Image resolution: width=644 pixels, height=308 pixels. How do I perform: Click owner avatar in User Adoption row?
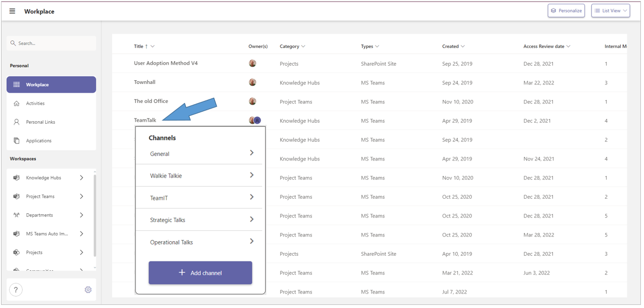click(x=252, y=63)
